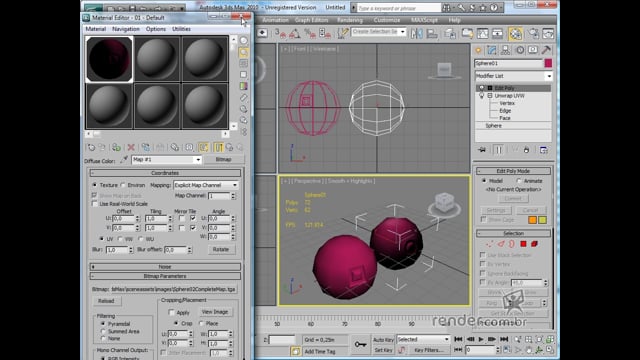This screenshot has width=640, height=360.
Task: Click Sample Type sphere icon
Action: click(244, 41)
